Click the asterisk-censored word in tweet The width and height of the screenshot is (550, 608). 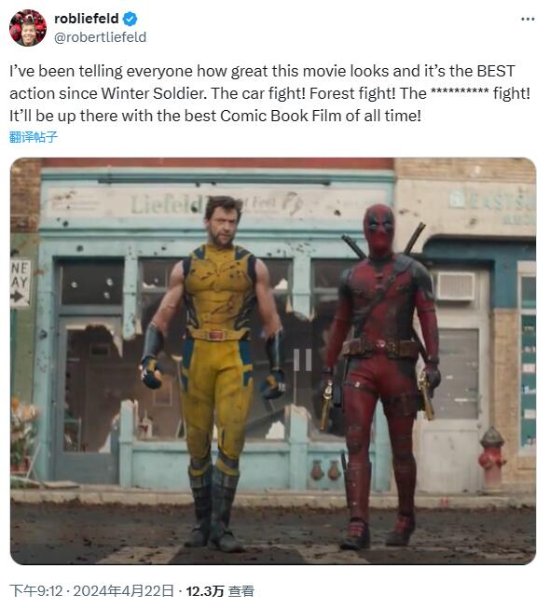(x=460, y=93)
